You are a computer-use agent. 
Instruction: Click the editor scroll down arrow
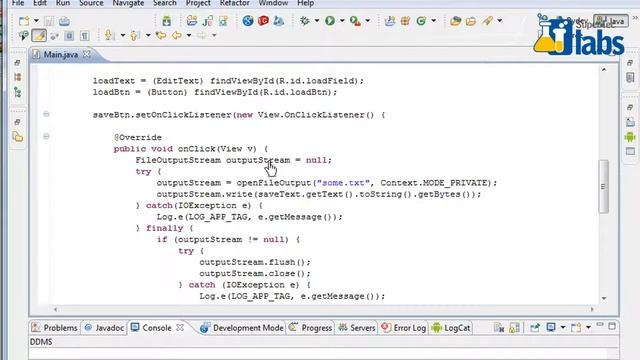tap(604, 298)
